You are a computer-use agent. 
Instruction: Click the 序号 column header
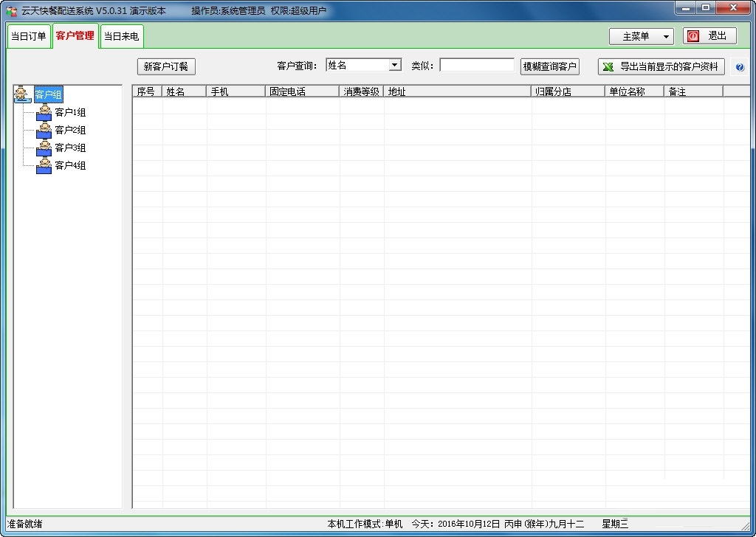(x=147, y=91)
